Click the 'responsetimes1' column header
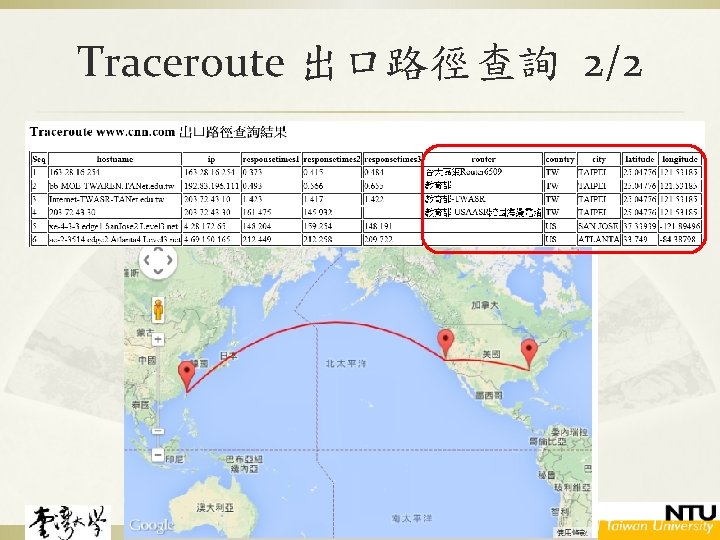Screen dimensions: 720x540 pyautogui.click(x=271, y=159)
